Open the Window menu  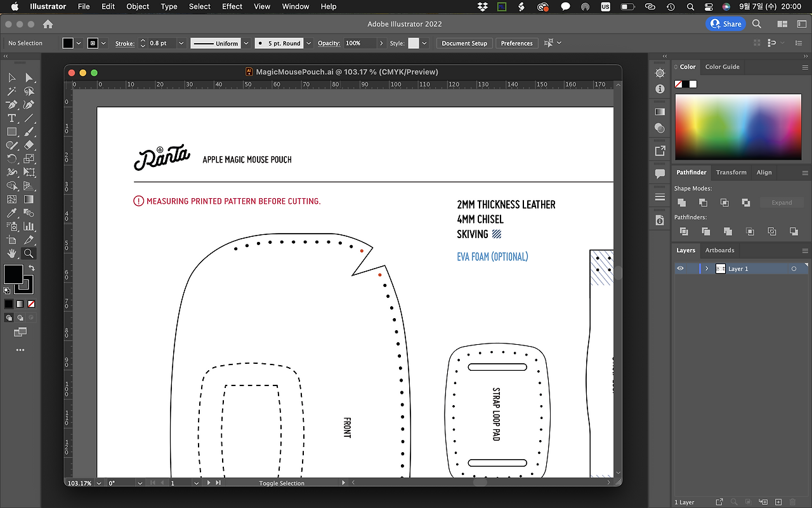click(296, 6)
